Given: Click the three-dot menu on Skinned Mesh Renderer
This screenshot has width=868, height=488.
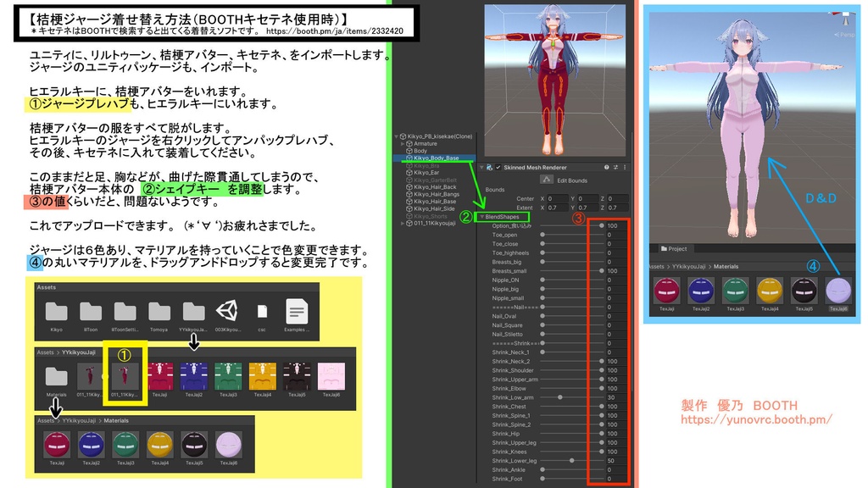Looking at the screenshot, I should (625, 168).
